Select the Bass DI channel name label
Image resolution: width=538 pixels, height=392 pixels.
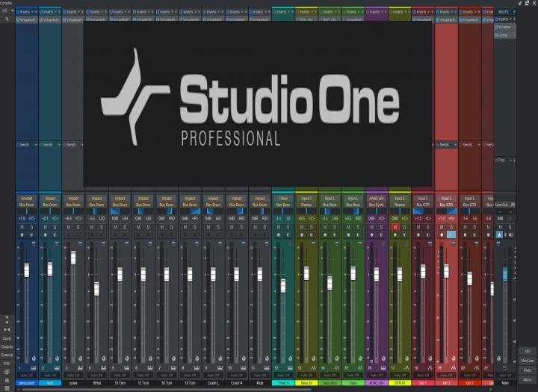point(306,383)
